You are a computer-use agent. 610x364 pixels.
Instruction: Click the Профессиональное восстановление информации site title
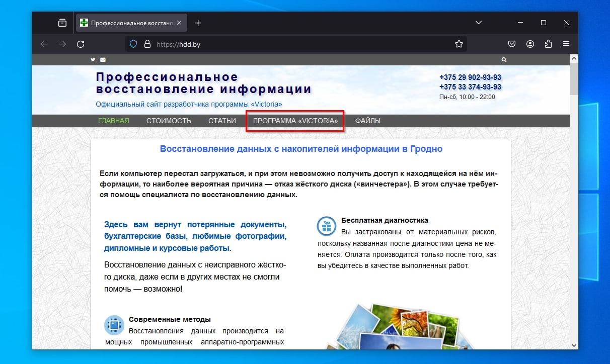point(204,83)
